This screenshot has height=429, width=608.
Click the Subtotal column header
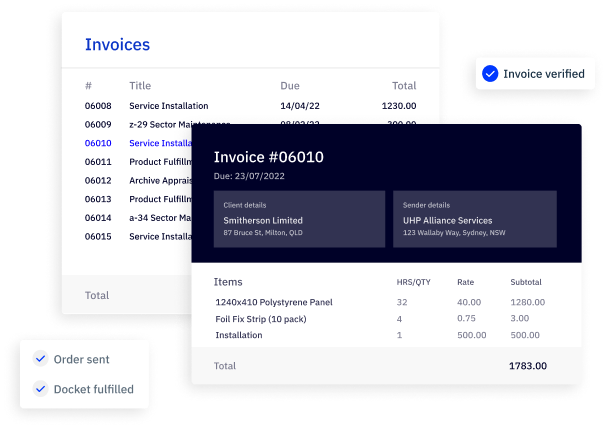[x=526, y=282]
